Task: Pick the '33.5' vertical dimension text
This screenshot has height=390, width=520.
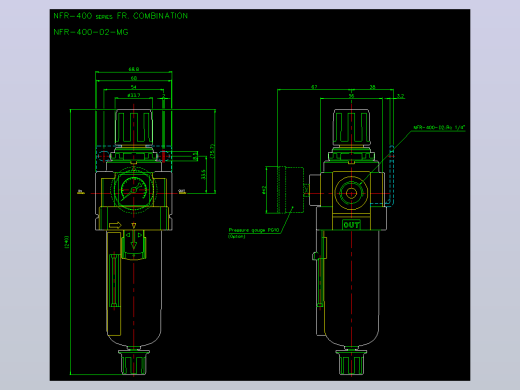Action: click(203, 174)
